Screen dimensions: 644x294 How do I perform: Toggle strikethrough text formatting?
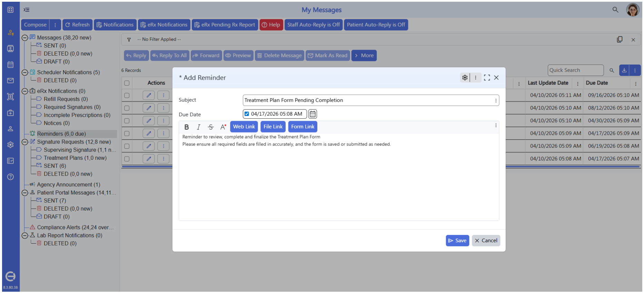click(x=211, y=127)
